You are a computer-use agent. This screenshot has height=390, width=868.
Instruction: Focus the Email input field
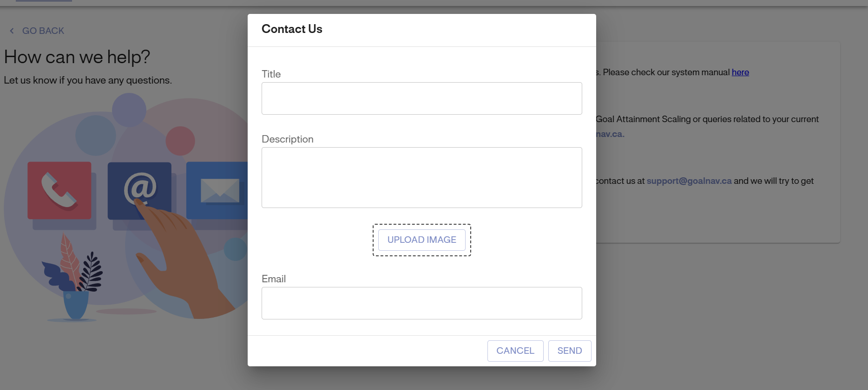(421, 303)
